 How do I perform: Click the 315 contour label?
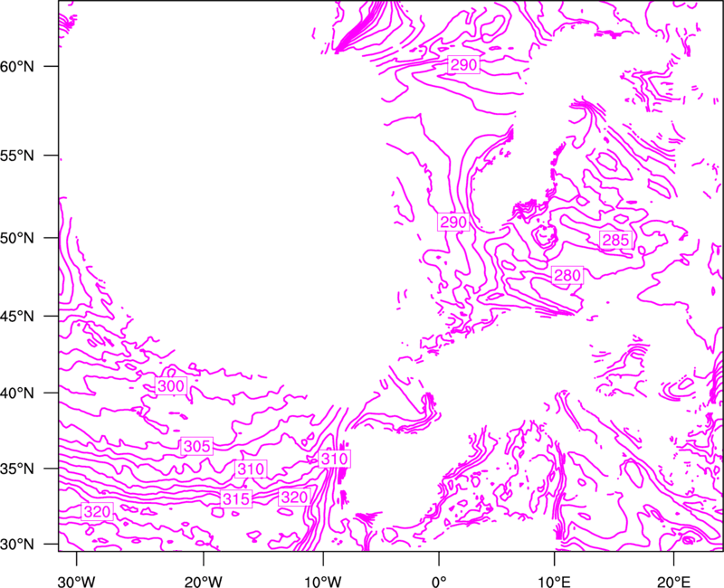pyautogui.click(x=236, y=499)
